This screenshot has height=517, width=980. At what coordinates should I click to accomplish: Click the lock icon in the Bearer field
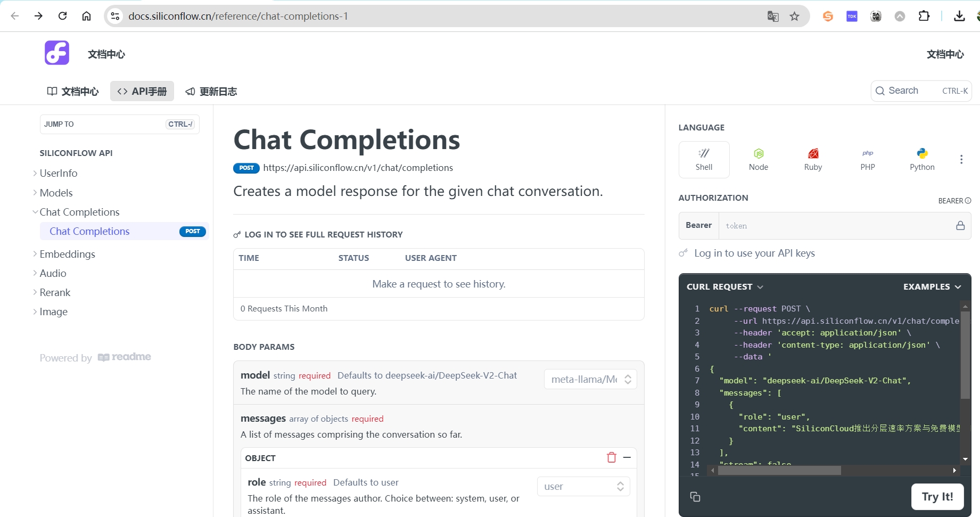pos(960,226)
